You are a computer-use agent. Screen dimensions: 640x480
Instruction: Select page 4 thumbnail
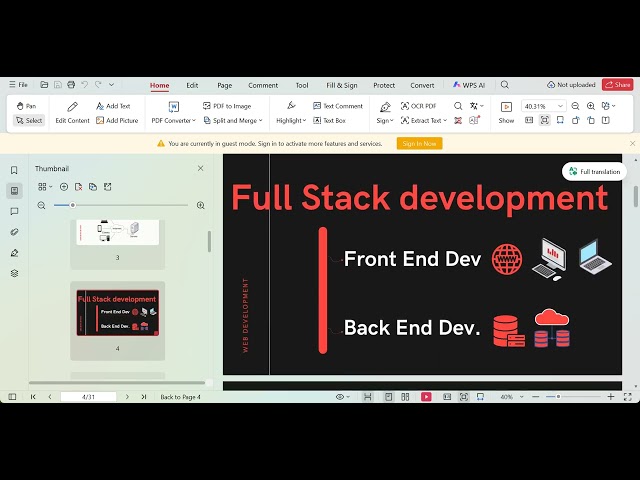(x=118, y=313)
